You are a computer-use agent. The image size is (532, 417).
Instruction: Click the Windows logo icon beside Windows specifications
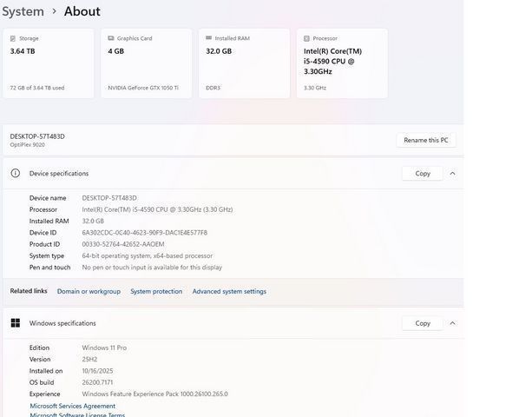tap(16, 323)
